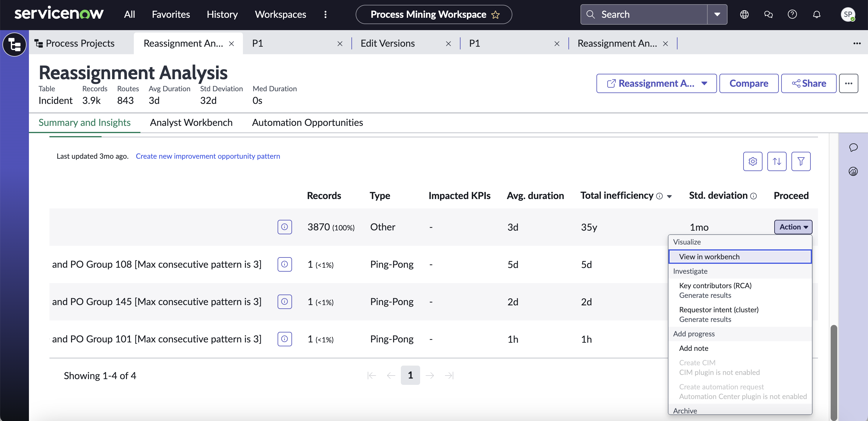Screen dimensions: 868x421
Task: Click the PO Group 101 pattern name
Action: 157,339
